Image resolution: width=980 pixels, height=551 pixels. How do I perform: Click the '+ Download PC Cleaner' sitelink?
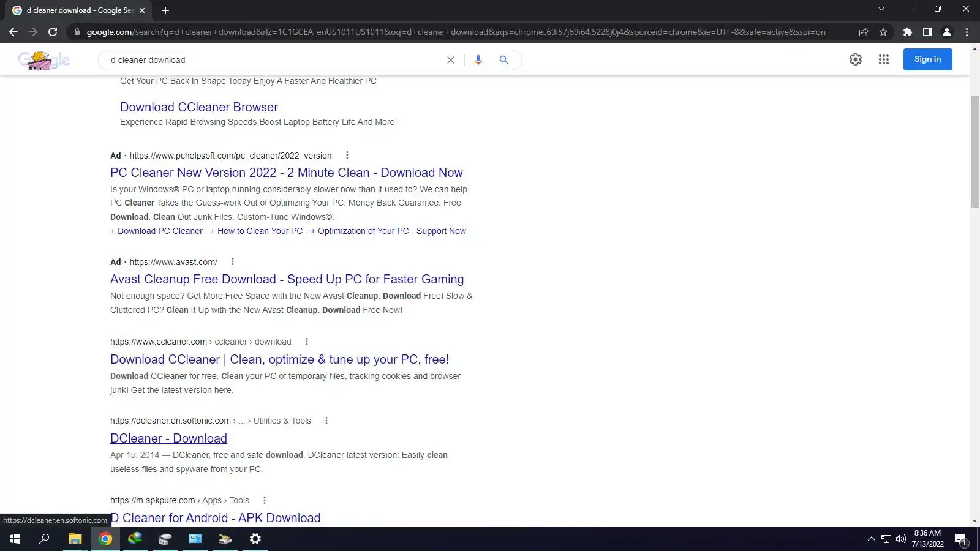coord(156,231)
